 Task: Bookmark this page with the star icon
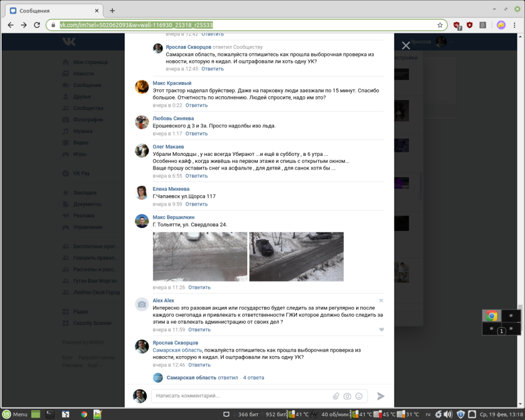coord(440,25)
